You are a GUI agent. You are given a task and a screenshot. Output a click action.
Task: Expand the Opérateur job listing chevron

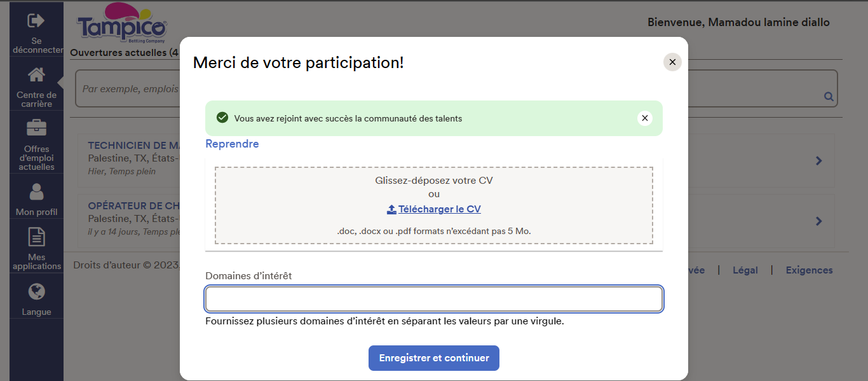coord(819,221)
